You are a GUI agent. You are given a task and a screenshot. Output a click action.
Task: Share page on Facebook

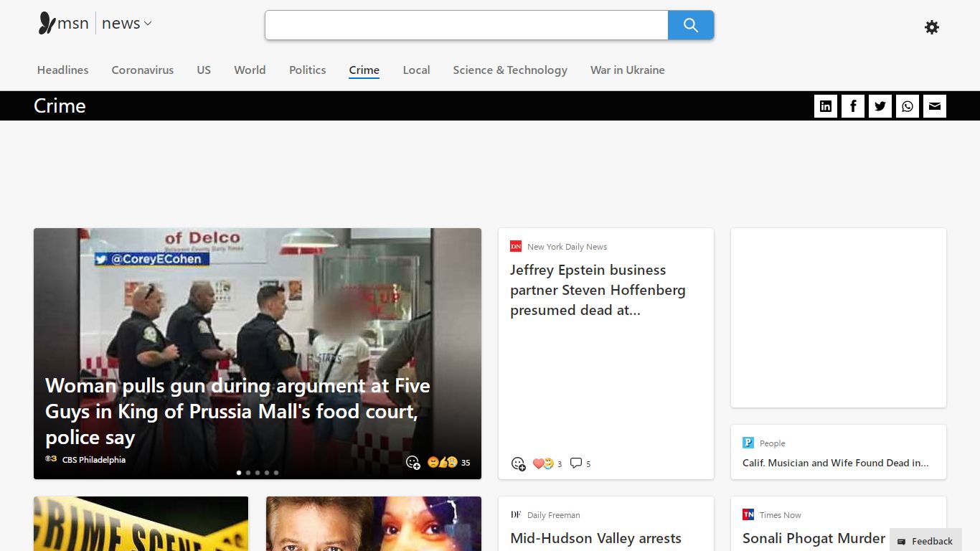(x=853, y=106)
